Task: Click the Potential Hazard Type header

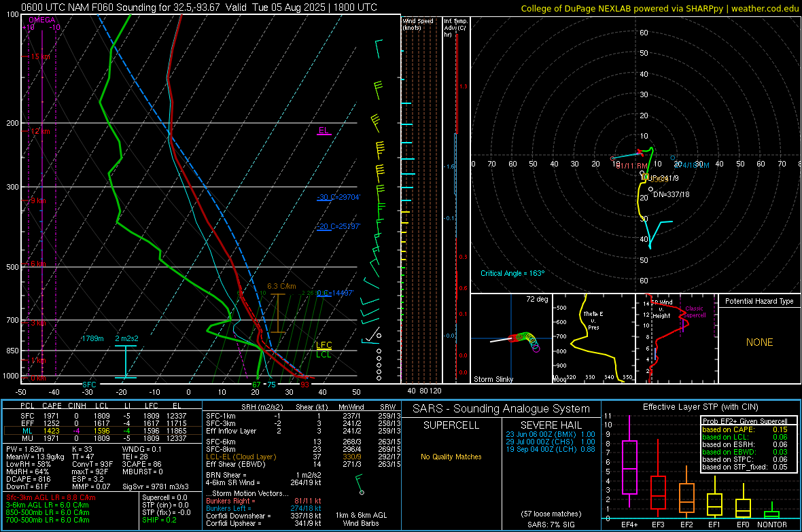Action: pyautogui.click(x=759, y=301)
